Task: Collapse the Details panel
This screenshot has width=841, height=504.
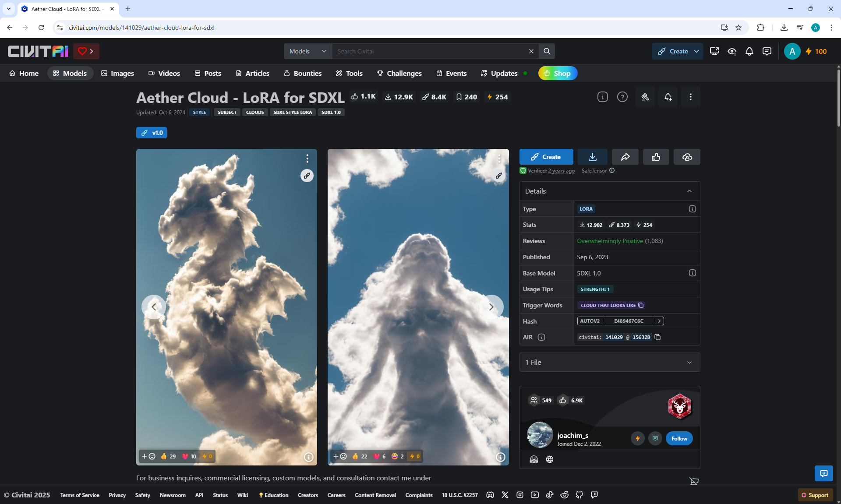Action: coord(689,191)
